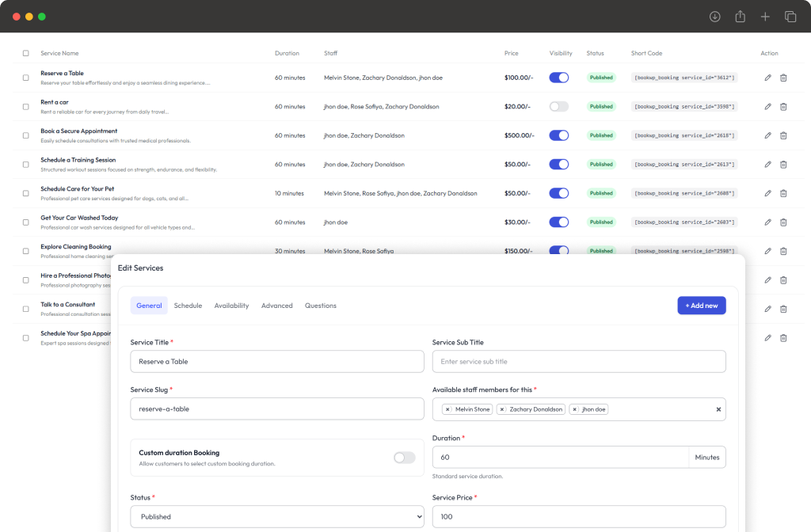This screenshot has width=811, height=532.
Task: Open the staff members multi-select field
Action: click(579, 409)
